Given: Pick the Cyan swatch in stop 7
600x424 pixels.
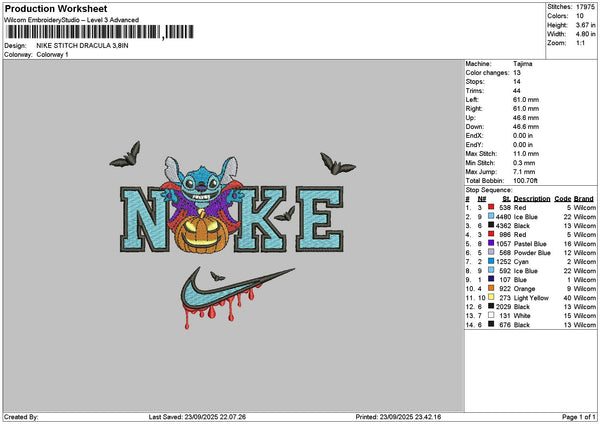Looking at the screenshot, I should (491, 261).
